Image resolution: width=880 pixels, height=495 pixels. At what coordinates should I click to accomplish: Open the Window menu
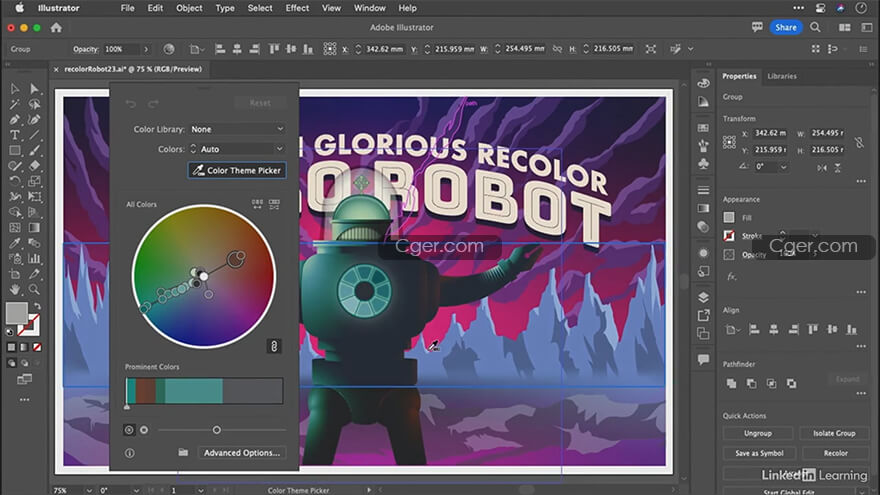pos(369,8)
